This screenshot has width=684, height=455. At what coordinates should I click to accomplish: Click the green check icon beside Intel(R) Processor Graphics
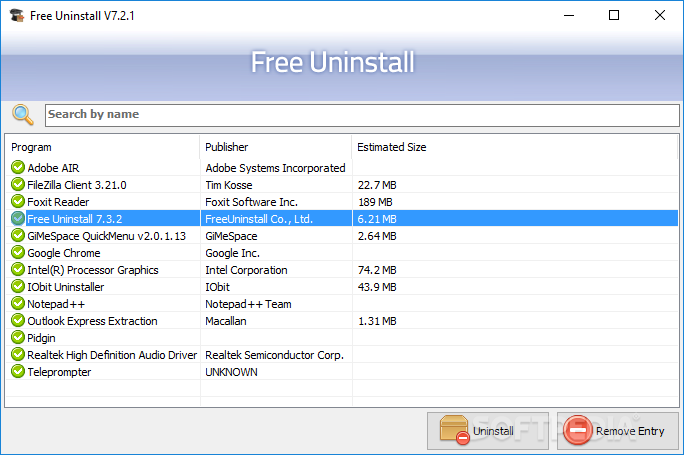[18, 269]
